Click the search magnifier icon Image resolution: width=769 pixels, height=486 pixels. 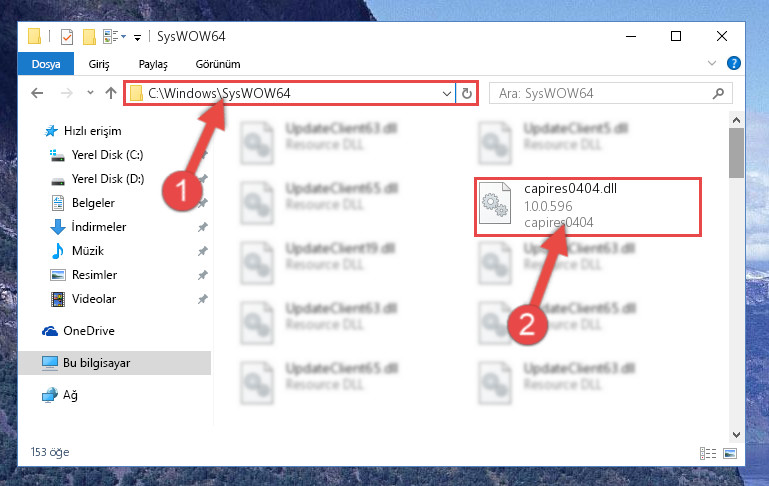(x=718, y=93)
